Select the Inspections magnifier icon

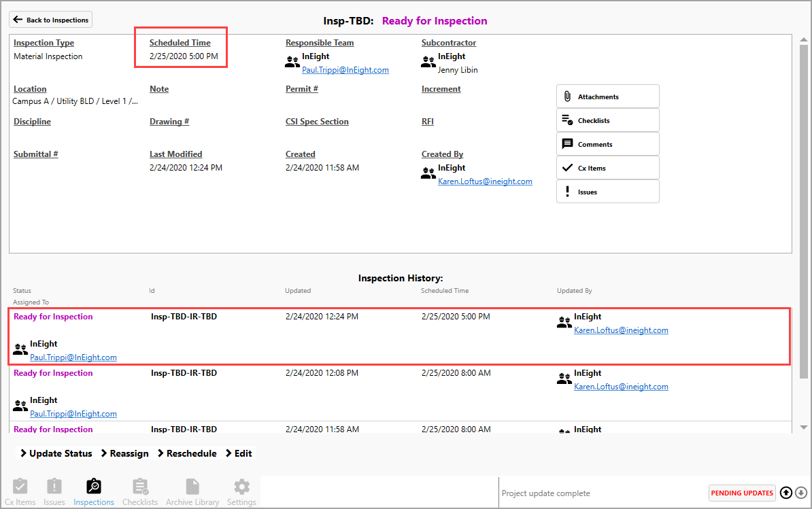pyautogui.click(x=93, y=487)
